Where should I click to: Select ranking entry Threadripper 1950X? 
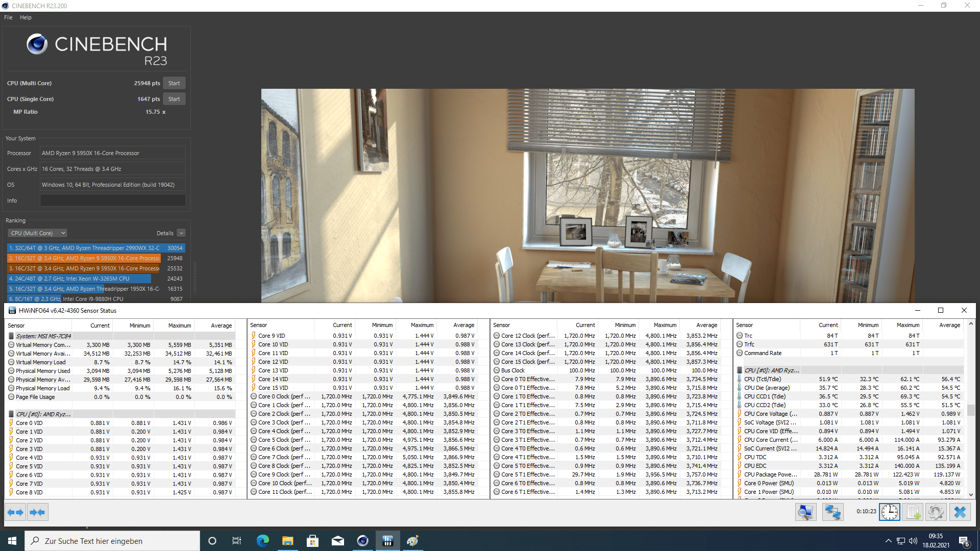click(x=96, y=289)
